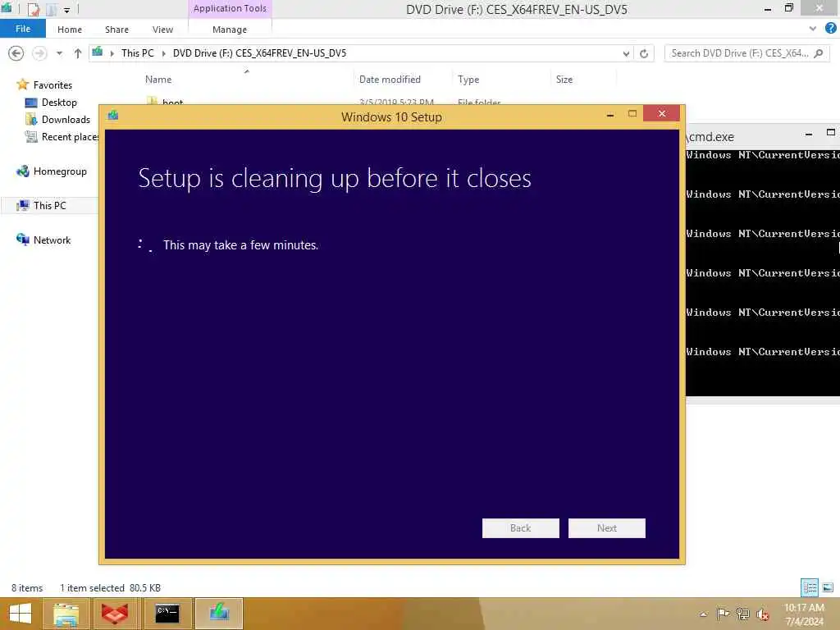Click the Properties quick access icon
Screen dimensions: 840x630
[x=33, y=9]
